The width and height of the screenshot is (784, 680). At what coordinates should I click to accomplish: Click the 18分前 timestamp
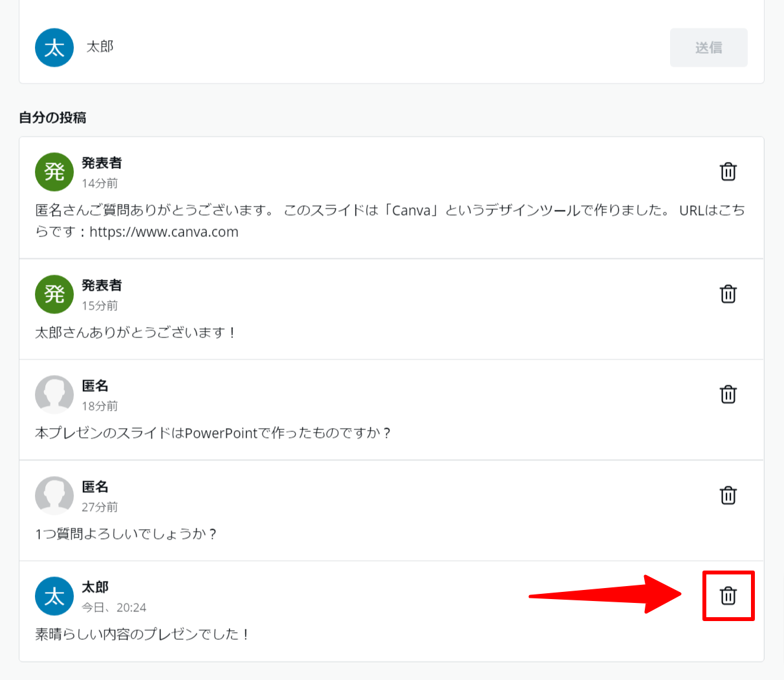tap(100, 406)
